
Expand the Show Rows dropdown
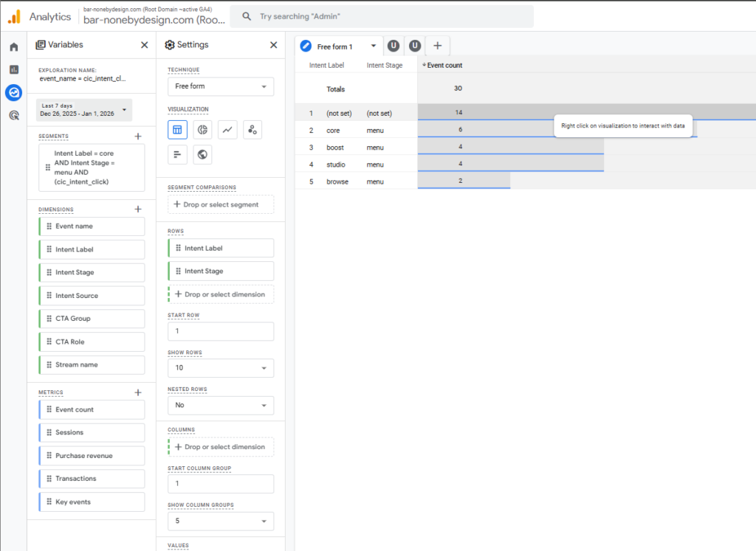click(x=220, y=367)
